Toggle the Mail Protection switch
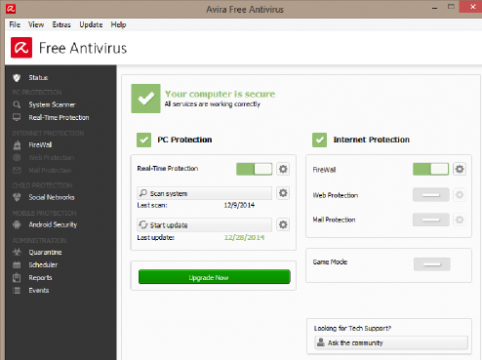482x360 pixels. 431,220
